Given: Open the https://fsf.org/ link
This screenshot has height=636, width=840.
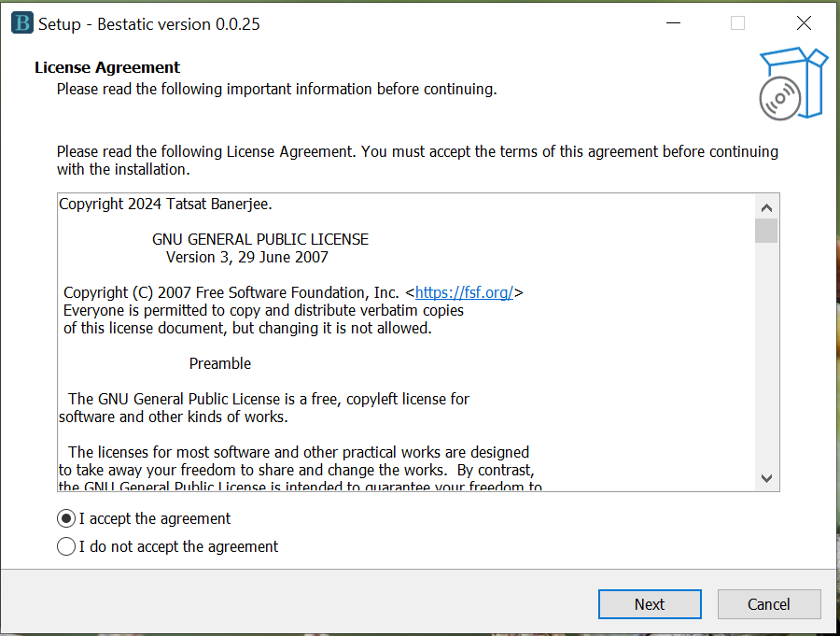Looking at the screenshot, I should click(x=467, y=292).
